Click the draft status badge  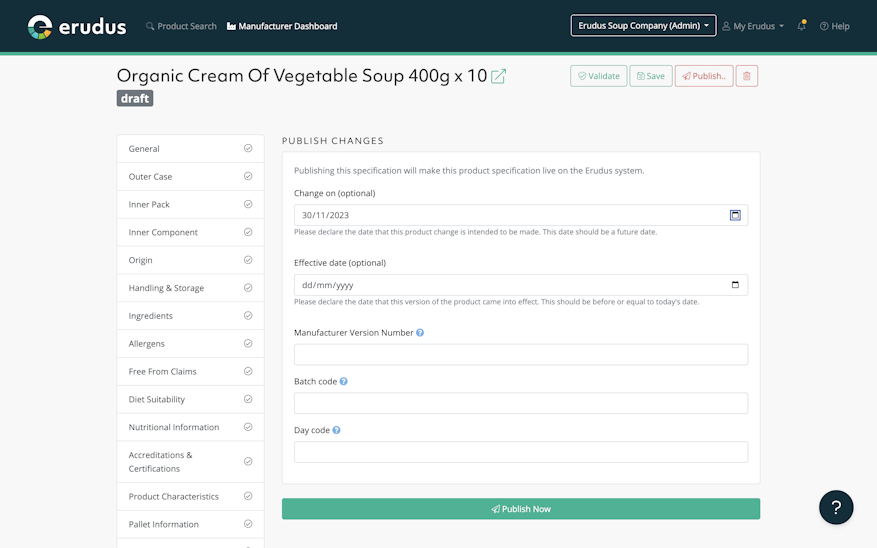pos(135,98)
